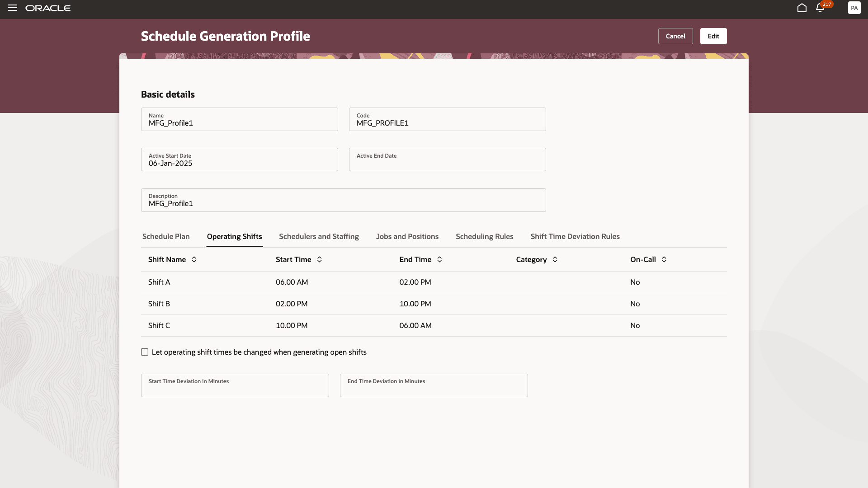868x488 pixels.
Task: Go to the Home icon
Action: (802, 8)
